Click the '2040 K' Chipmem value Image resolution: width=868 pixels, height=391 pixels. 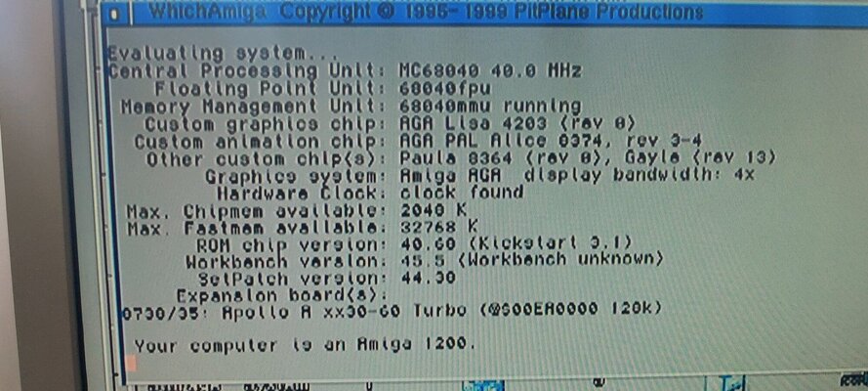[x=433, y=210]
